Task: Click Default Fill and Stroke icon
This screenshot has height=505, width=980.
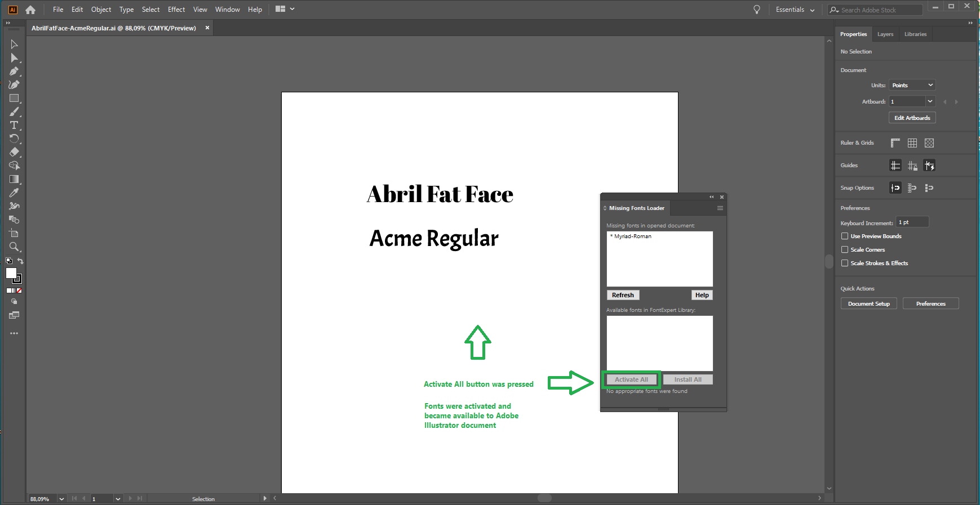Action: pos(9,261)
